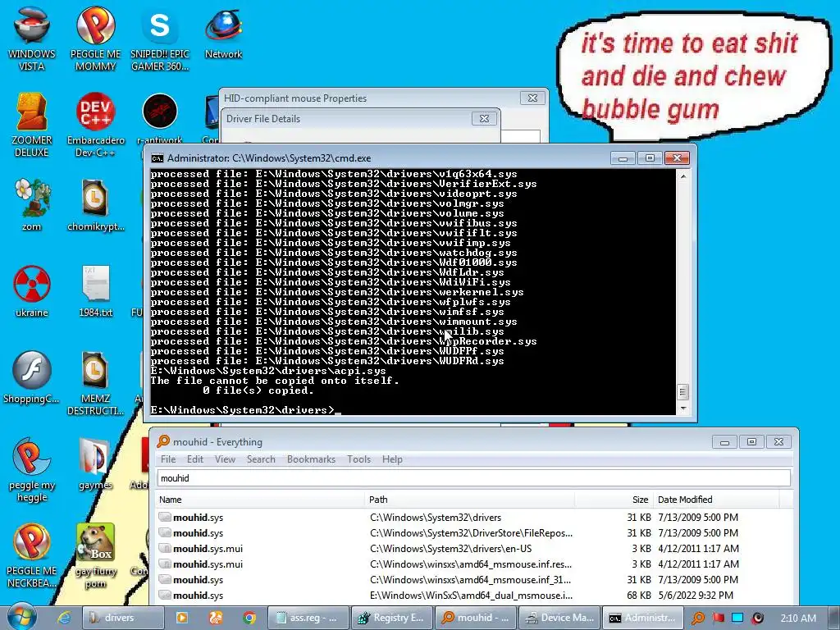Viewport: 840px width, 630px height.
Task: Launch Internet Explorer from the taskbar
Action: 64,618
